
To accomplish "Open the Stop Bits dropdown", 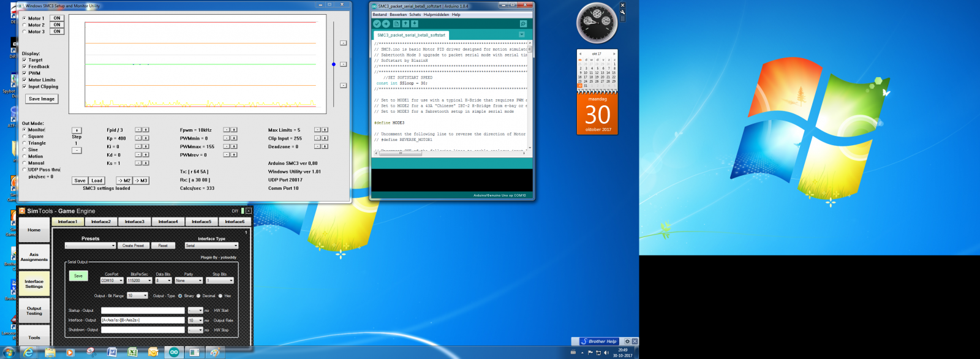I will coord(220,281).
